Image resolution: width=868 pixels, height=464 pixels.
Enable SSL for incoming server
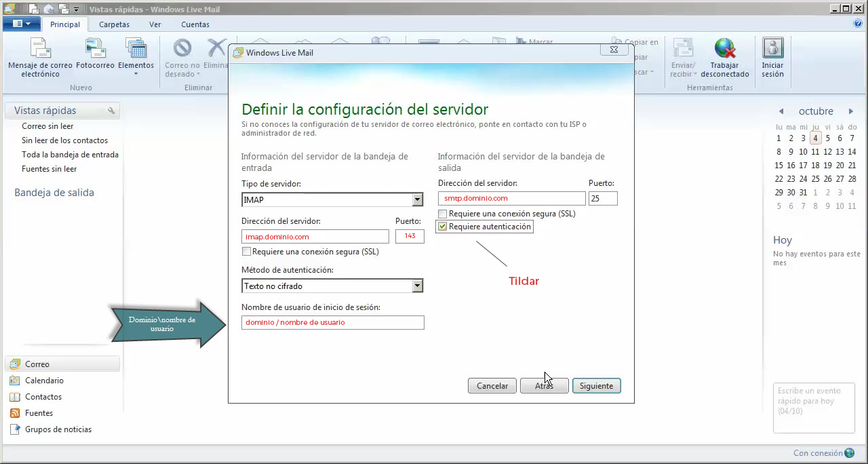pos(246,252)
